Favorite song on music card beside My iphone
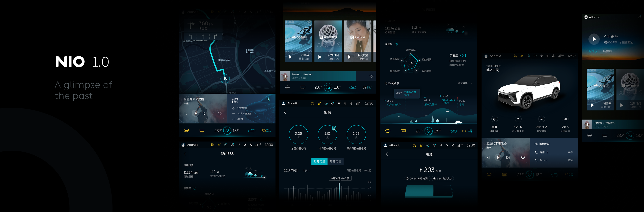Image resolution: width=644 pixels, height=212 pixels. coord(523,158)
